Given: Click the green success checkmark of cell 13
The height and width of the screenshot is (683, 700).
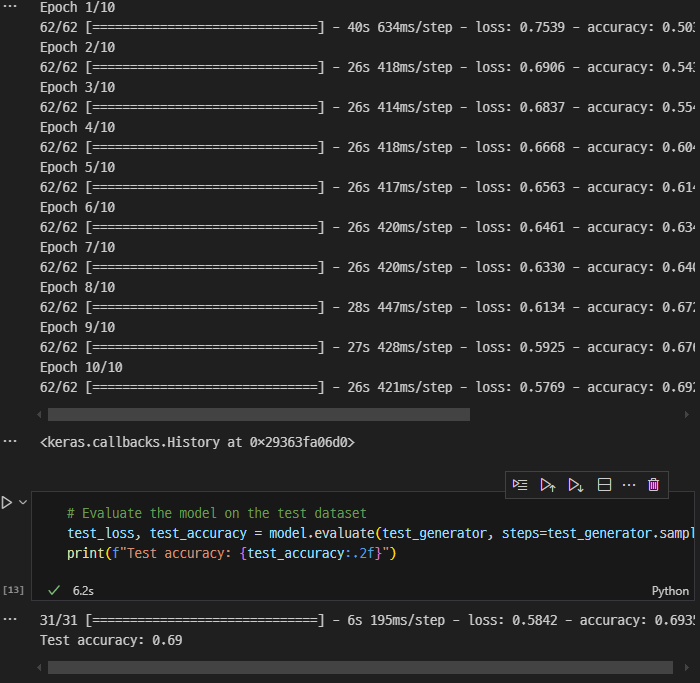Looking at the screenshot, I should (54, 591).
